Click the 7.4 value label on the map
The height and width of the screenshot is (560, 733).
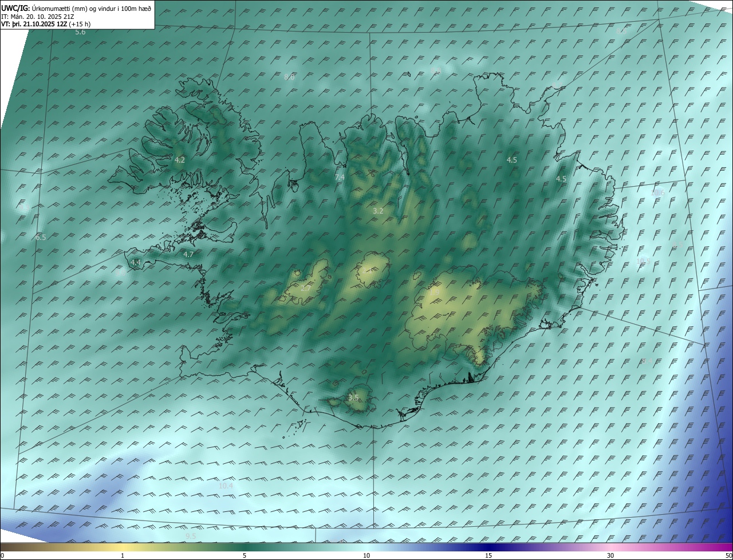coord(340,178)
